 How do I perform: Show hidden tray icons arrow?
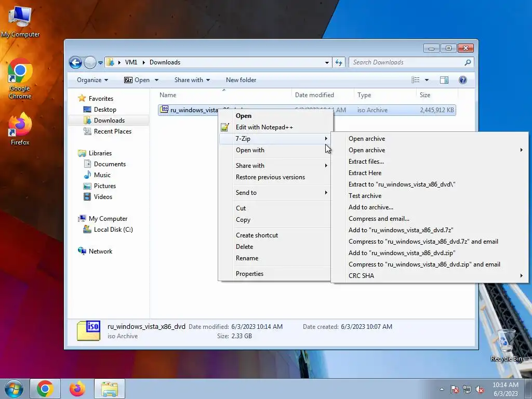tap(442, 390)
